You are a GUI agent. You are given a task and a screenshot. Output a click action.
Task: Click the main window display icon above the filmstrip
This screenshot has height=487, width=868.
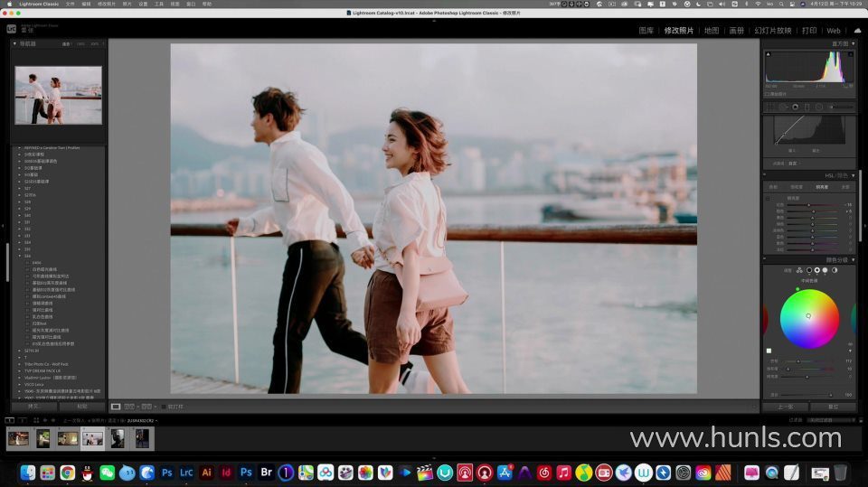coord(9,421)
